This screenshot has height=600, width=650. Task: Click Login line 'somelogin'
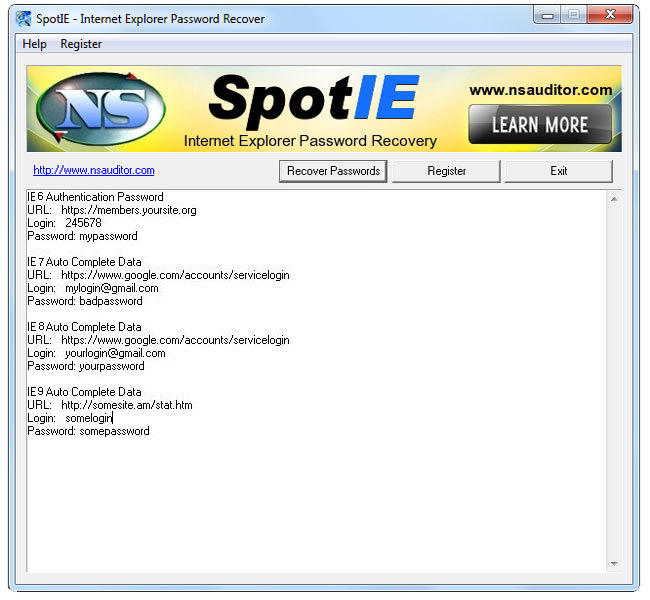coord(70,418)
